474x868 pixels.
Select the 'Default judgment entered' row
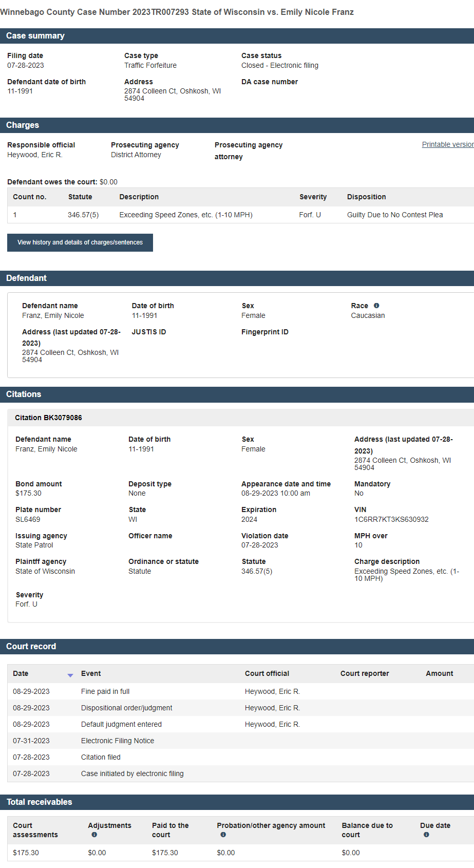[x=240, y=724]
